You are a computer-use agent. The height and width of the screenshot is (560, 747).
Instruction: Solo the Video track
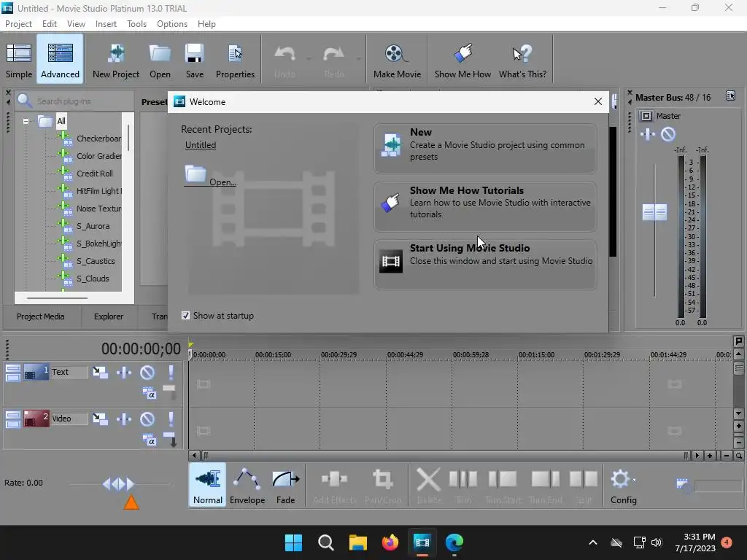point(171,419)
